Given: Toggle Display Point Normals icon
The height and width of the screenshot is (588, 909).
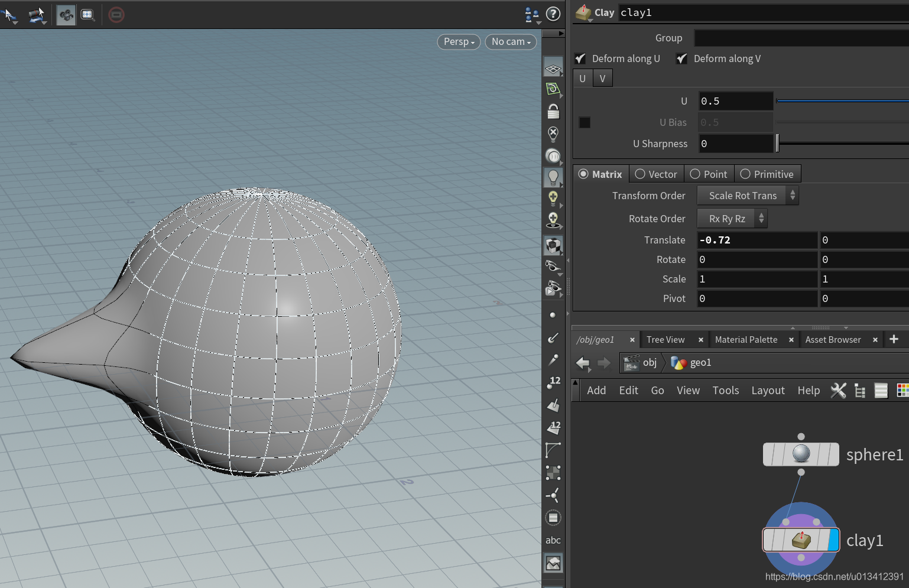Looking at the screenshot, I should [x=553, y=337].
